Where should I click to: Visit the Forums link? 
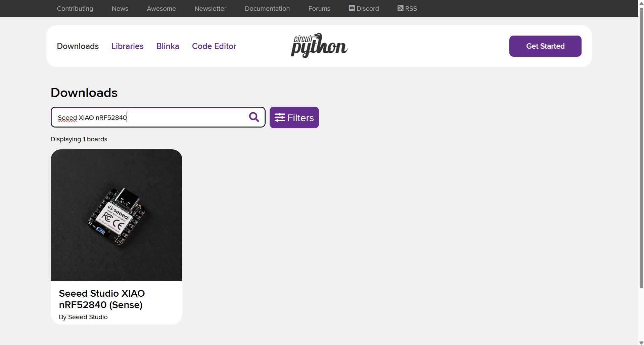(319, 8)
